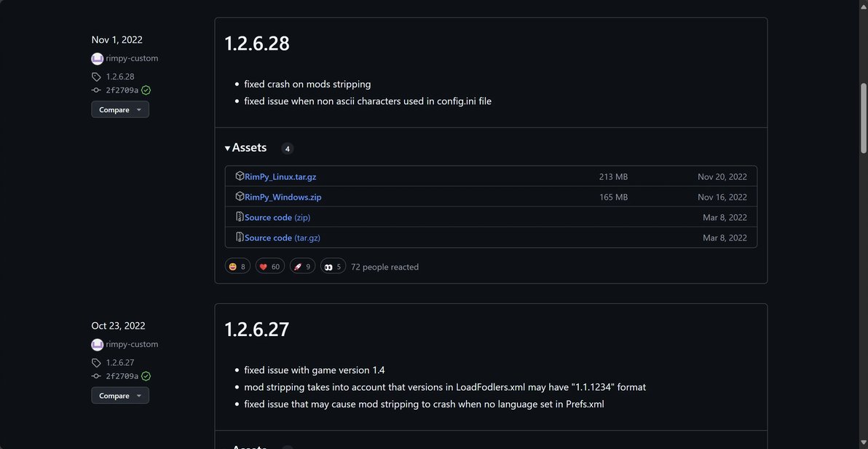
Task: Toggle the rocket reaction with 9 votes
Action: click(302, 267)
